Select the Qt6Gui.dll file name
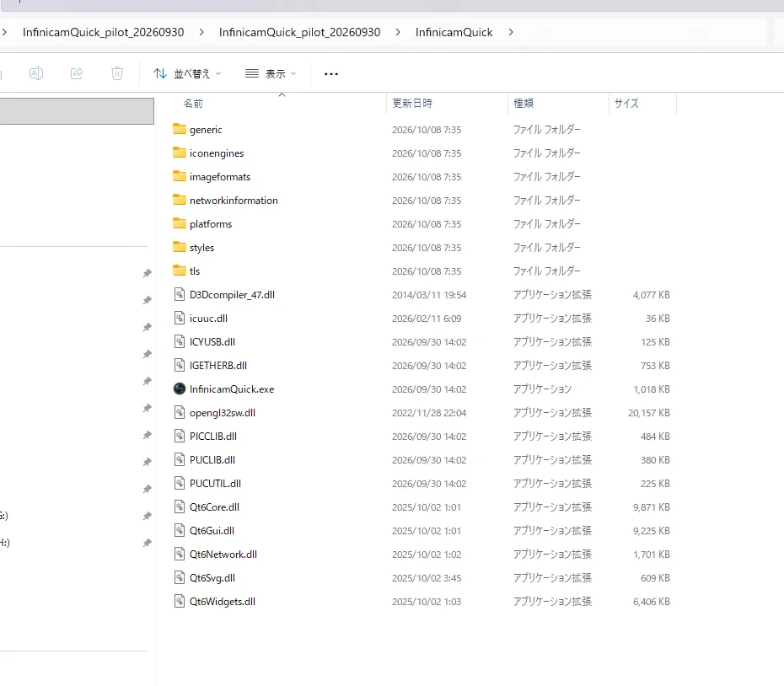 click(212, 530)
